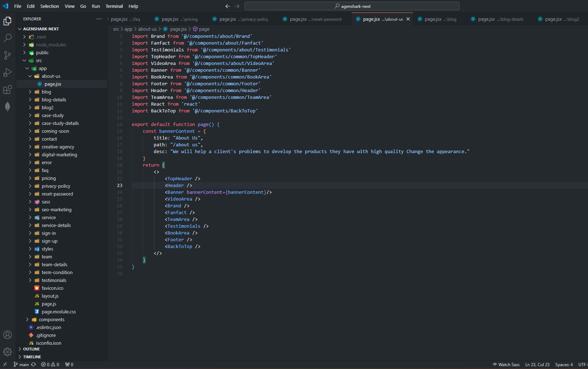Open the Selection menu
The image size is (588, 369).
[x=50, y=6]
